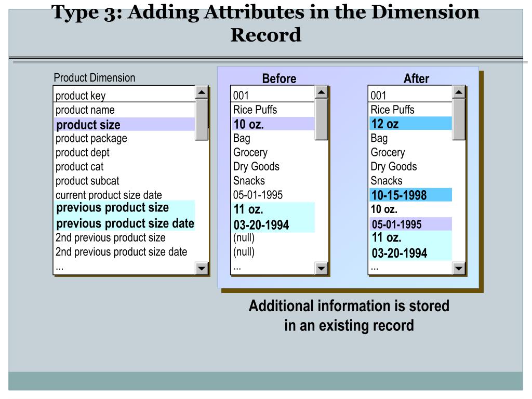Select 'product key' in Product Dimension list
This screenshot has width=532, height=399.
pyautogui.click(x=81, y=96)
